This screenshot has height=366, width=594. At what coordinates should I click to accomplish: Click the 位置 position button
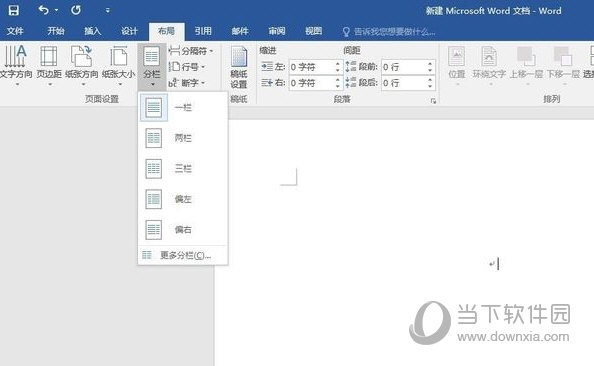[x=456, y=64]
